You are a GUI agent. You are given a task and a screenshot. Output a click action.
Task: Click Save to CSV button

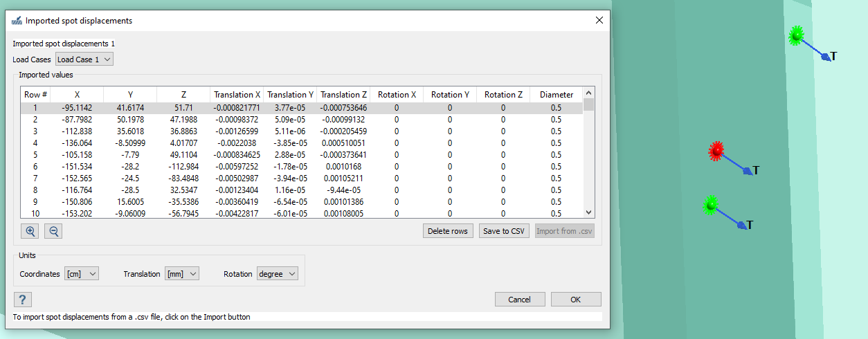[504, 231]
